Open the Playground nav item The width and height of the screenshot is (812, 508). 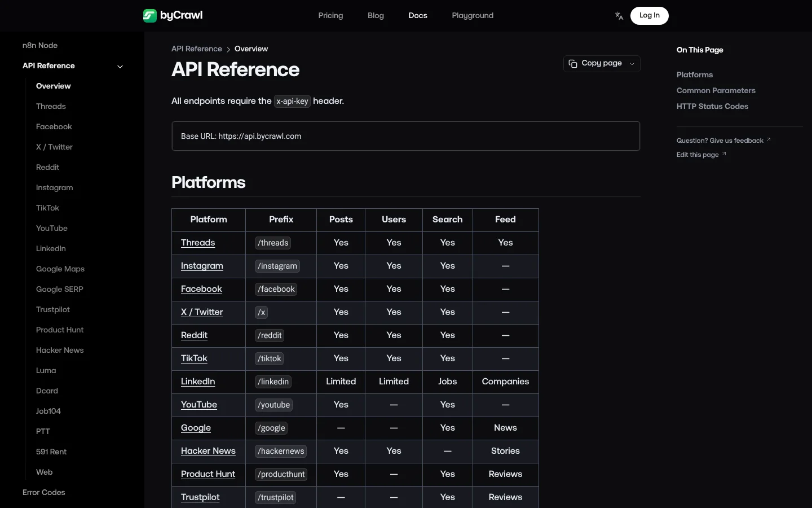pos(473,16)
